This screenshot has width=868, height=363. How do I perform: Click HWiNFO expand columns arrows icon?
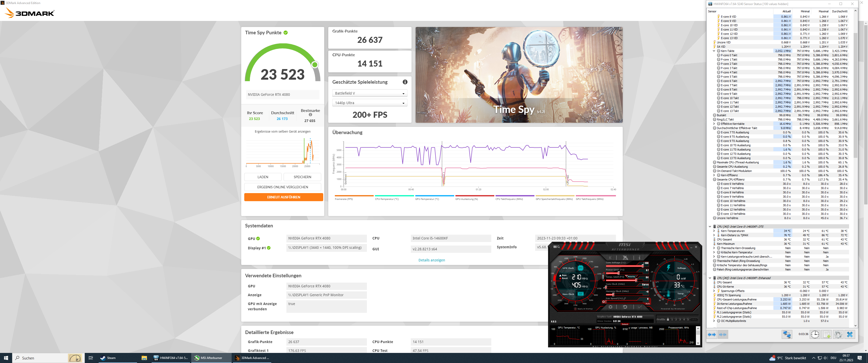(x=712, y=334)
